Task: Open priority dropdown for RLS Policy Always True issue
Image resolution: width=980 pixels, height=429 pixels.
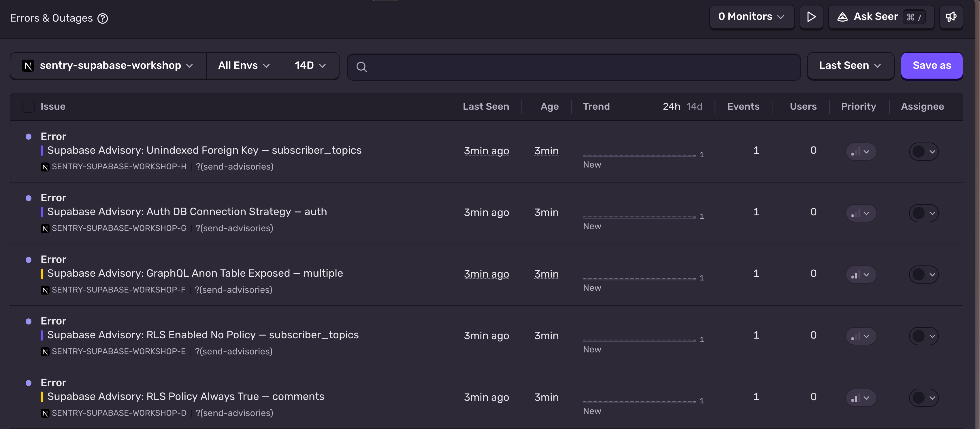Action: click(861, 398)
